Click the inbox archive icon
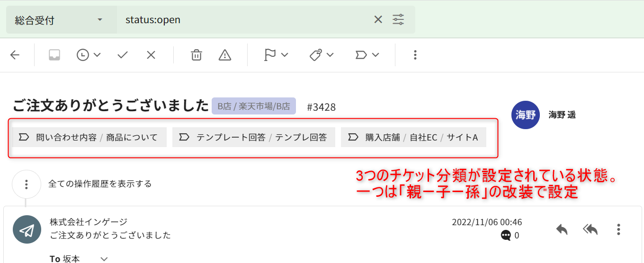644x263 pixels. (x=54, y=55)
